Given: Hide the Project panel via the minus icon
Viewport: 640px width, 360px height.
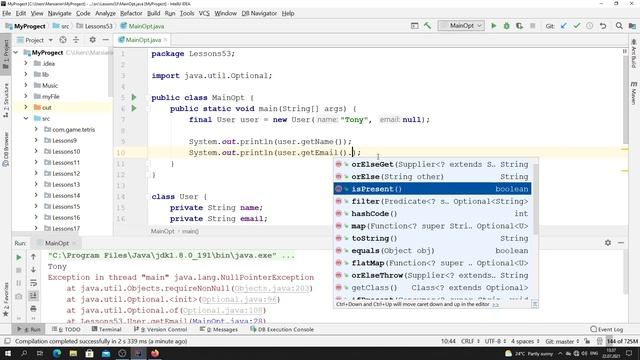Looking at the screenshot, I should (x=106, y=40).
